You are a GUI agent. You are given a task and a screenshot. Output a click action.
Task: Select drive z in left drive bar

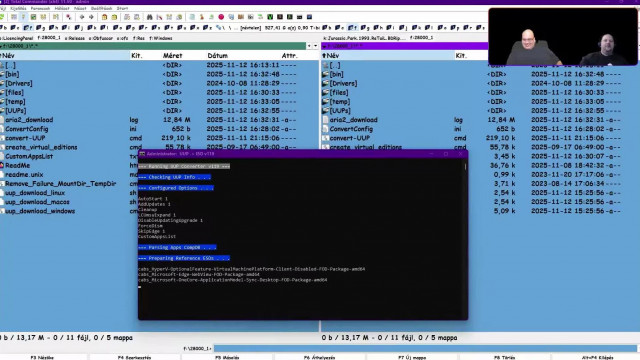pyautogui.click(x=207, y=28)
